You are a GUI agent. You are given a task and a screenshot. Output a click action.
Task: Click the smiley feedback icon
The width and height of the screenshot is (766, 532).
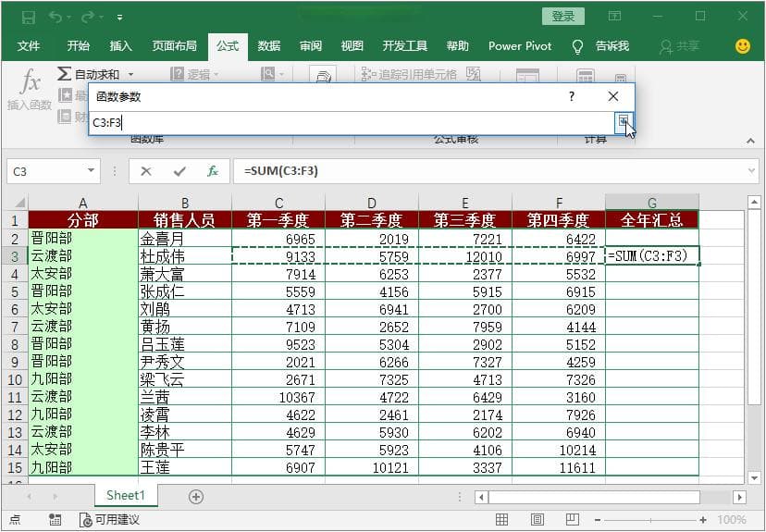(x=743, y=46)
